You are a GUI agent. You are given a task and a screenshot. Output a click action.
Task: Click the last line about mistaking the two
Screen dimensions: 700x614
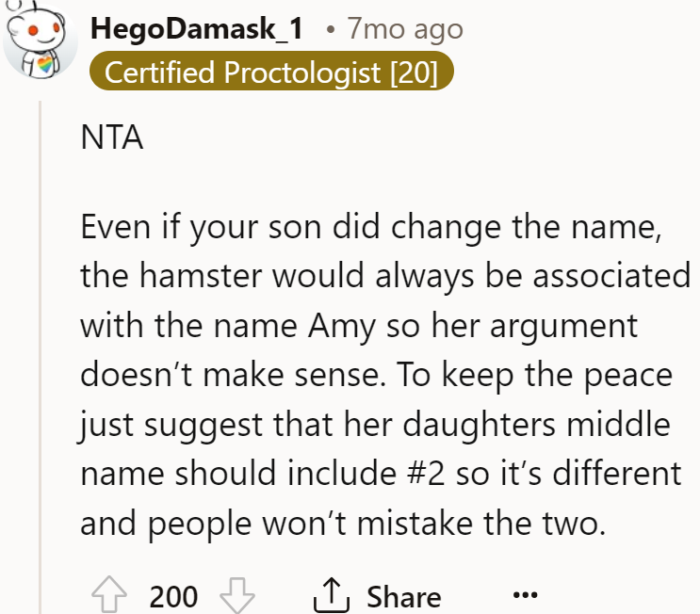coord(343,523)
